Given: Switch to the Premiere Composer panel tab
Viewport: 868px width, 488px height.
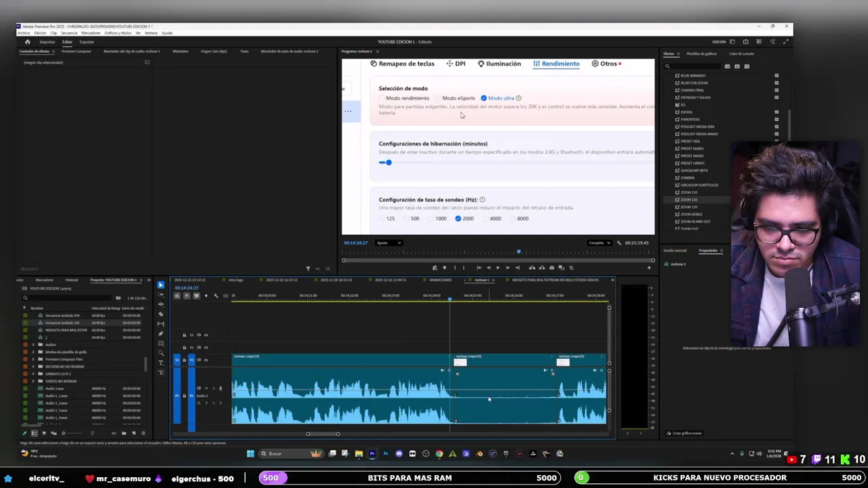Looking at the screenshot, I should [x=77, y=52].
